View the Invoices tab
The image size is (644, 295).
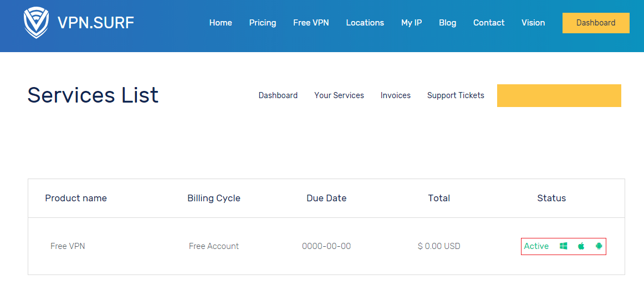click(x=396, y=95)
